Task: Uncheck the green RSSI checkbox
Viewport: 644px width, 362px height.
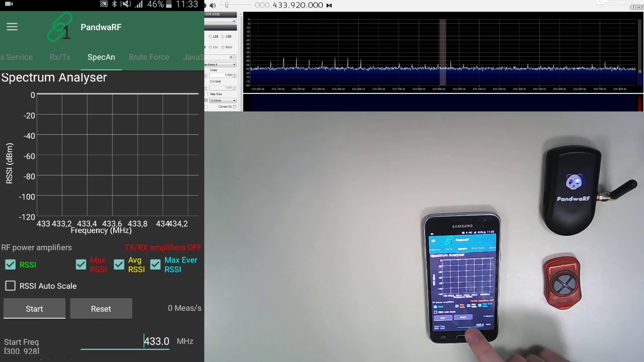Action: coord(10,264)
